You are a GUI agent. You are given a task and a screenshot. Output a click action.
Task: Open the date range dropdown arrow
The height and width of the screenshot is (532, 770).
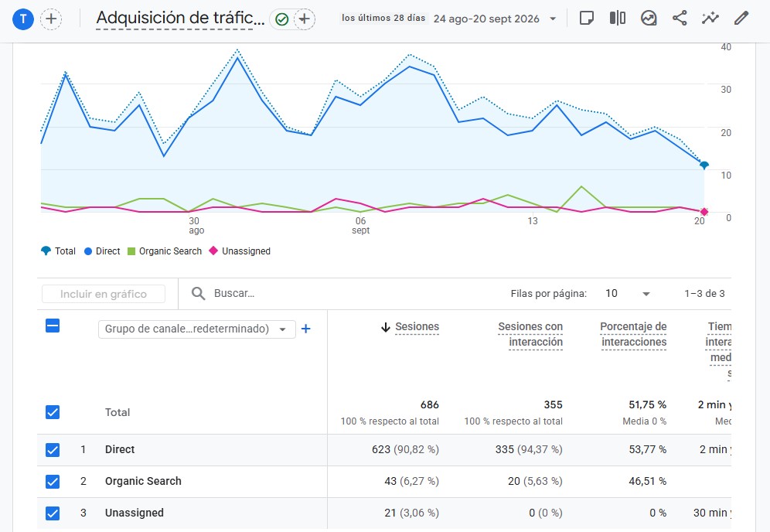(553, 19)
